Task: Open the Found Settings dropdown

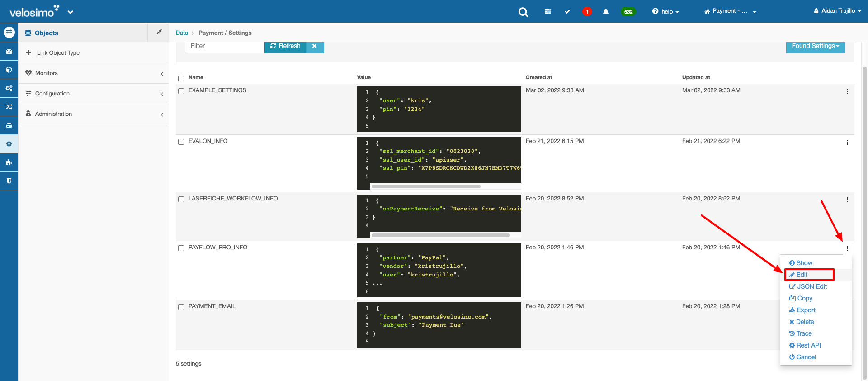Action: coord(816,46)
